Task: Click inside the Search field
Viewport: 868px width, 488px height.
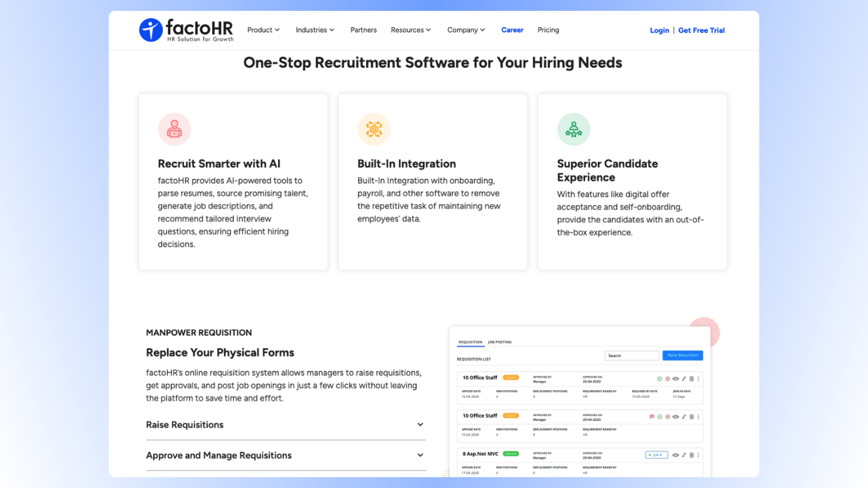Action: pyautogui.click(x=631, y=355)
